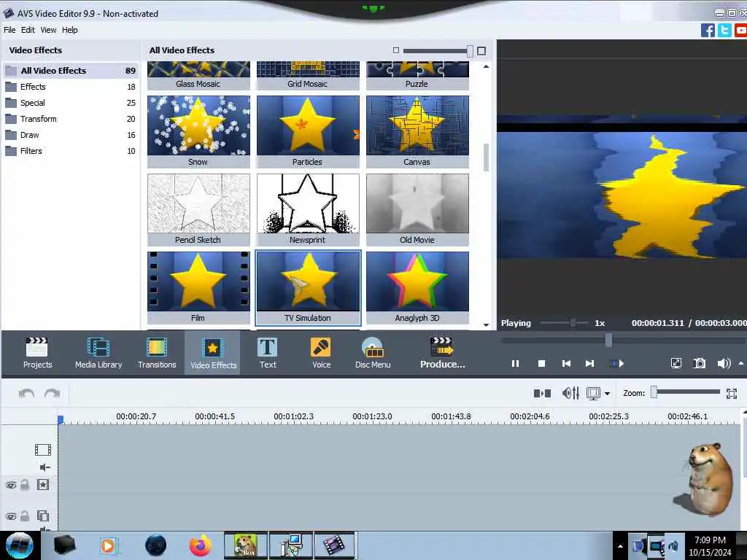
Task: Show hidden system tray icons
Action: pos(620,546)
